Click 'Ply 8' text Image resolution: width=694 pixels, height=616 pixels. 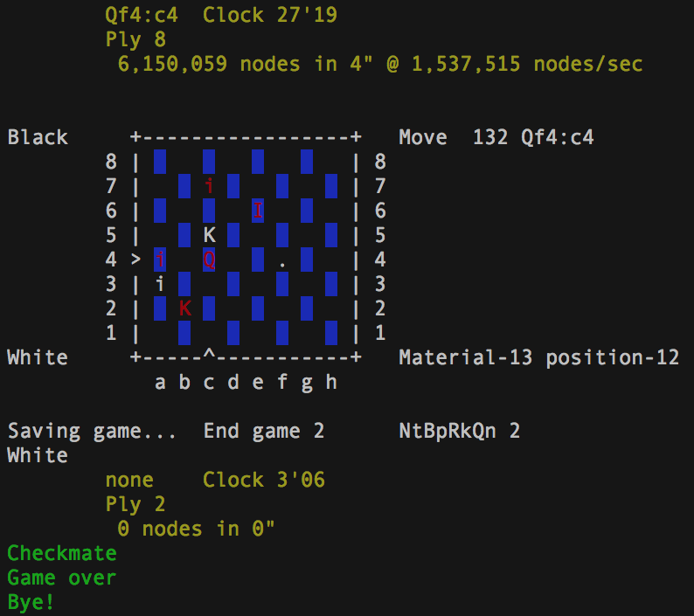tap(135, 39)
